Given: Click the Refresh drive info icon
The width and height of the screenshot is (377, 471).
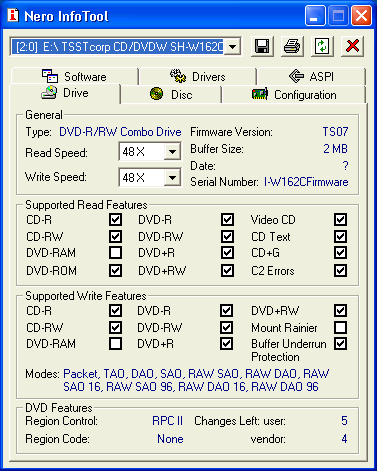Looking at the screenshot, I should point(322,46).
